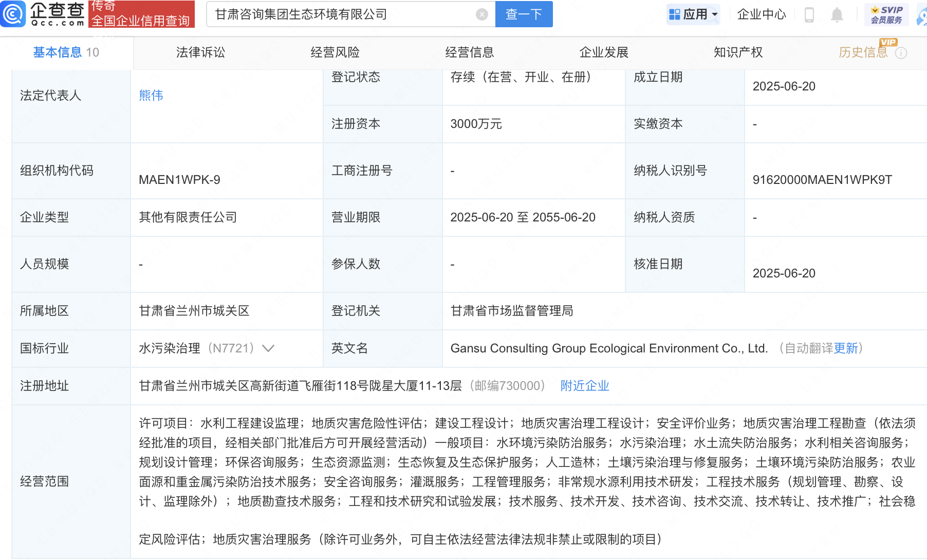Open the notification bell icon
The image size is (927, 560).
(x=837, y=14)
